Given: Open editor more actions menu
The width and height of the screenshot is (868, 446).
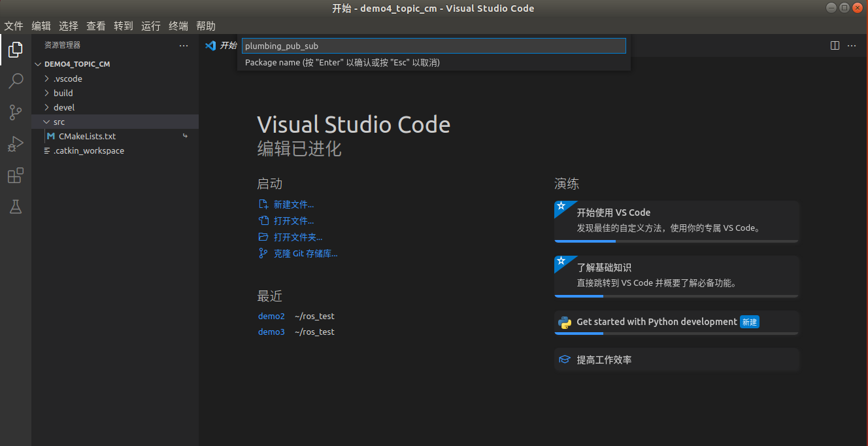Looking at the screenshot, I should 852,46.
